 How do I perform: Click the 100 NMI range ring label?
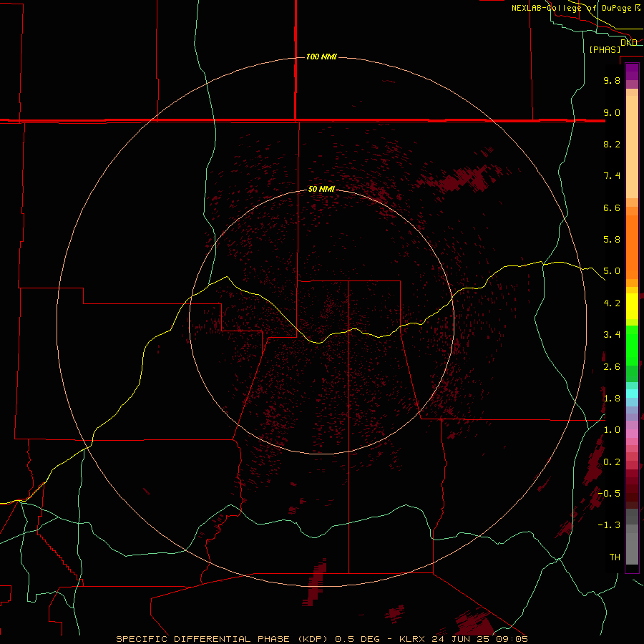(321, 57)
